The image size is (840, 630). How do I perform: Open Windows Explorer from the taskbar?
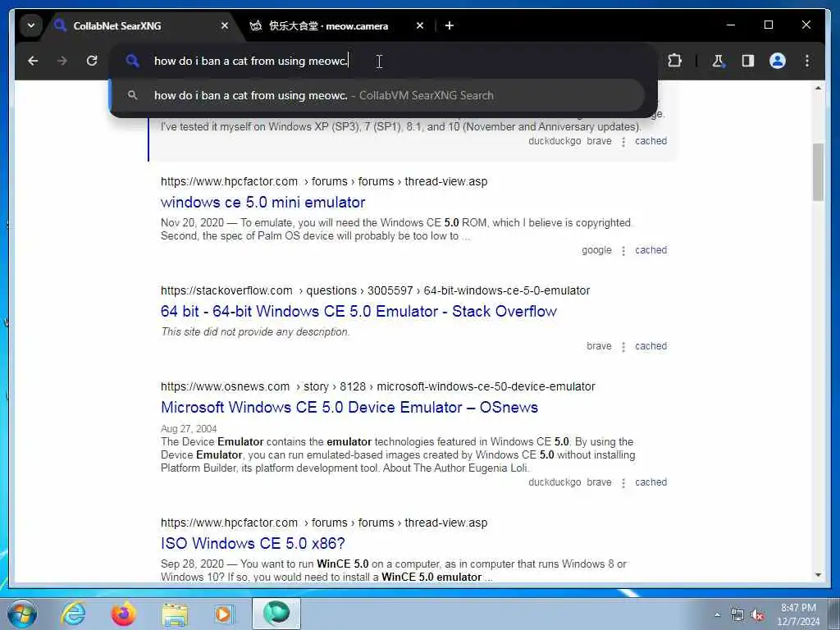click(175, 614)
